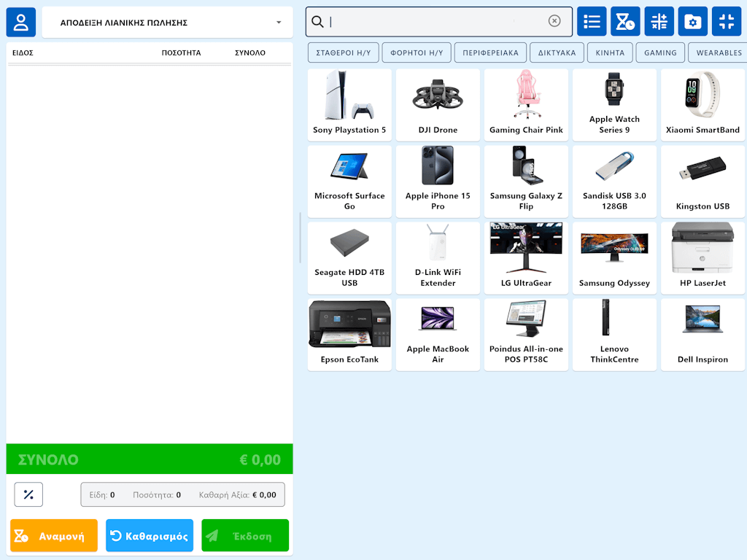Open the customer profile icon
The image size is (747, 560).
click(21, 23)
